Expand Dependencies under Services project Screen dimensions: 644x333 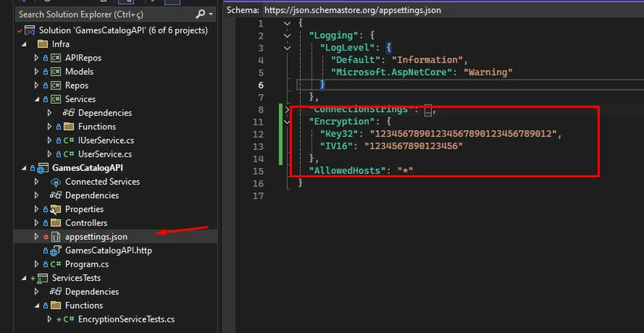(x=50, y=113)
